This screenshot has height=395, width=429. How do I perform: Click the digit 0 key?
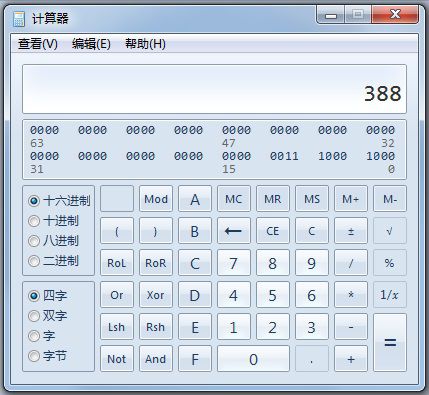(253, 359)
